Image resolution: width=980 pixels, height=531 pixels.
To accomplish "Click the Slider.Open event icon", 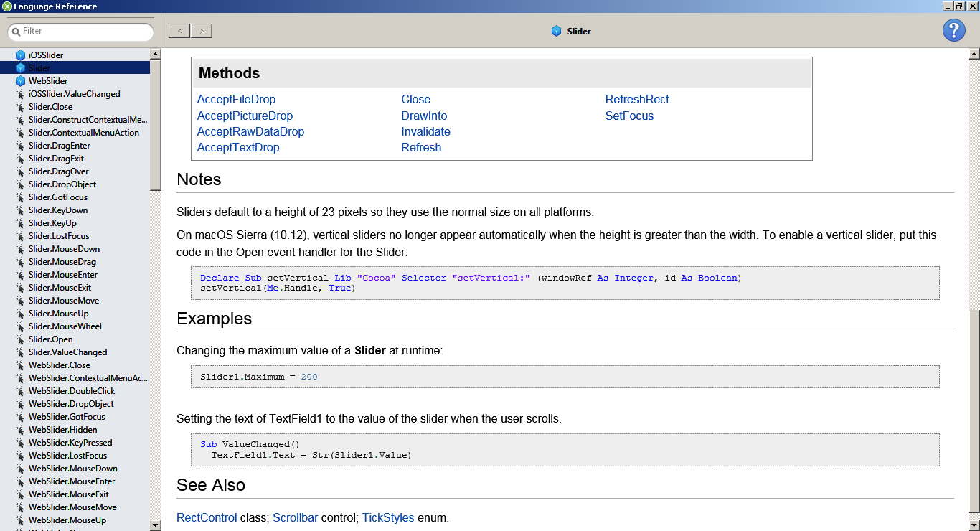I will coord(20,339).
